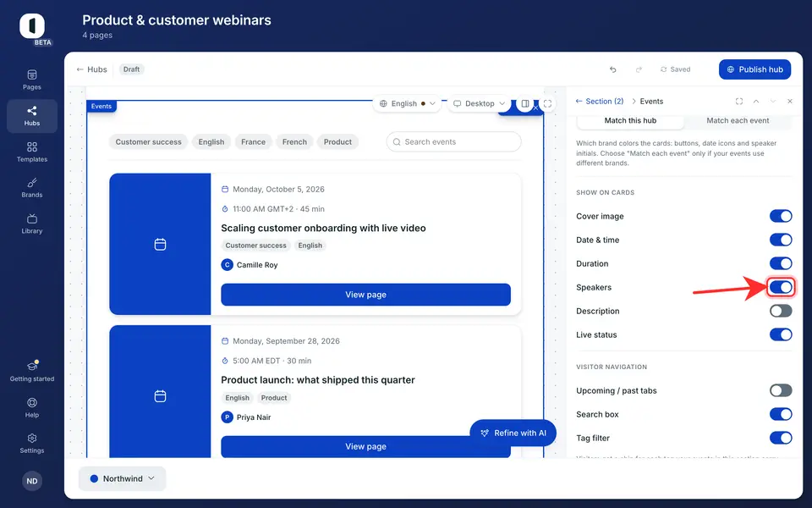Screen dimensions: 812x508
Task: Go back to Section (2) breadcrumb
Action: coord(600,101)
